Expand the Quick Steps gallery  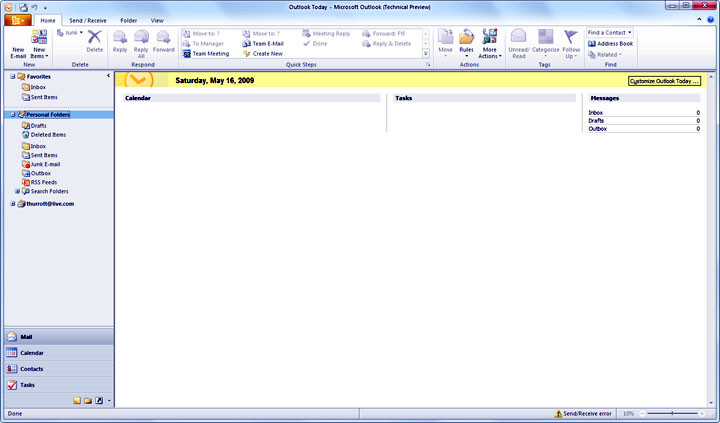click(x=426, y=54)
